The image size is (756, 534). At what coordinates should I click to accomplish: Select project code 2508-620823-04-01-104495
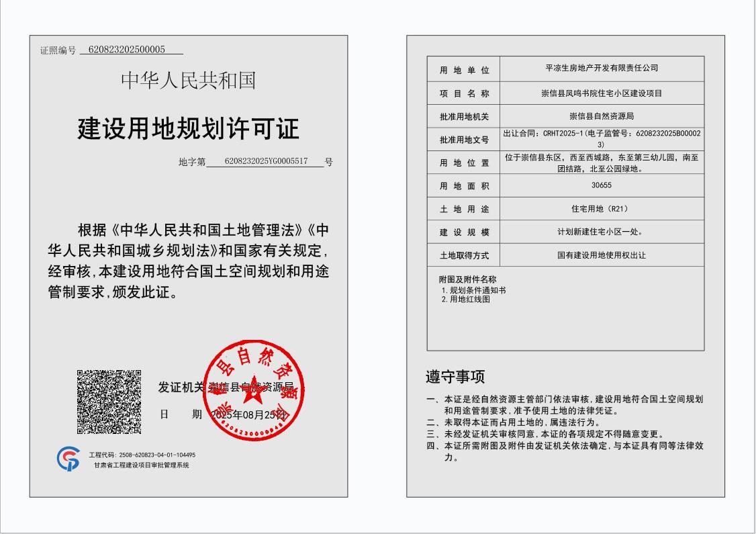[x=157, y=455]
